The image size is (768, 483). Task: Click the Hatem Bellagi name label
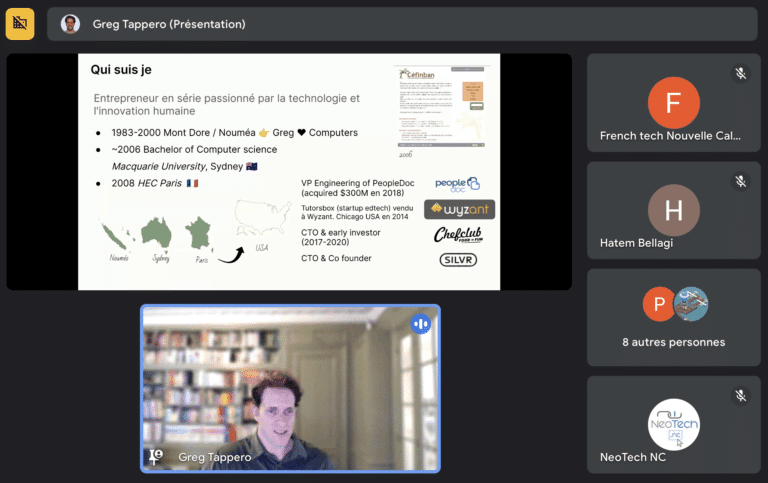point(636,243)
